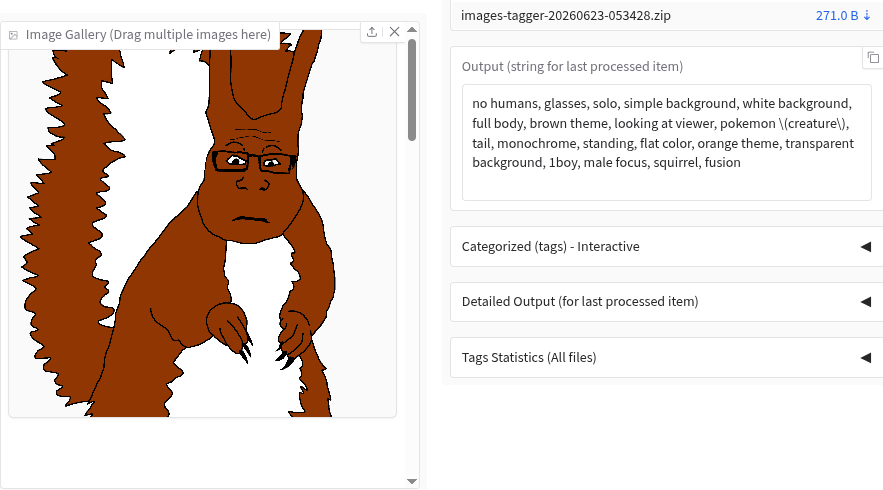Click the image icon beside Image Gallery label

tap(14, 35)
